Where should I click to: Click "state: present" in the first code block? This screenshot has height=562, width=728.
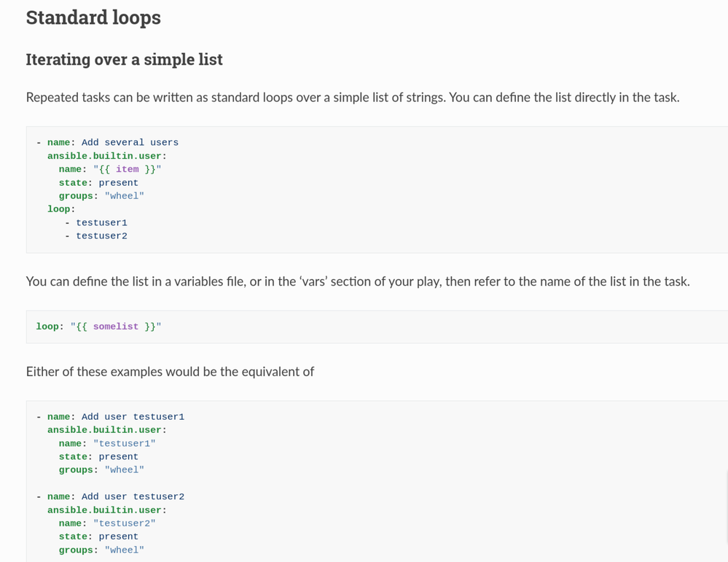(x=98, y=183)
